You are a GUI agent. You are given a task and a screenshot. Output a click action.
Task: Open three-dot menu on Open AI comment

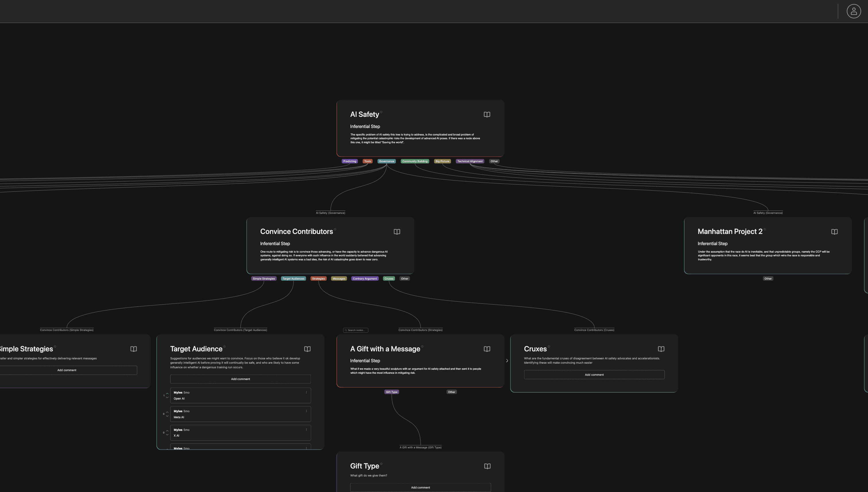(307, 392)
